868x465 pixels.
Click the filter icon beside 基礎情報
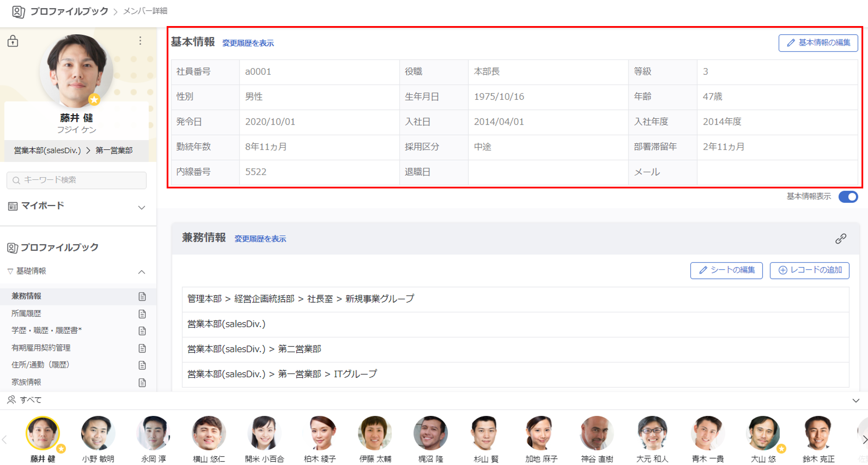10,271
